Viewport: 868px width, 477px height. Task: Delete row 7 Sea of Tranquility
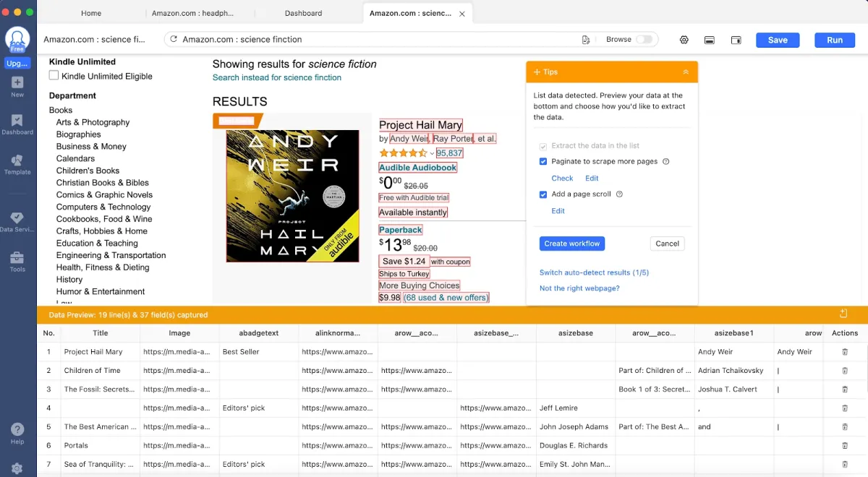coord(845,465)
